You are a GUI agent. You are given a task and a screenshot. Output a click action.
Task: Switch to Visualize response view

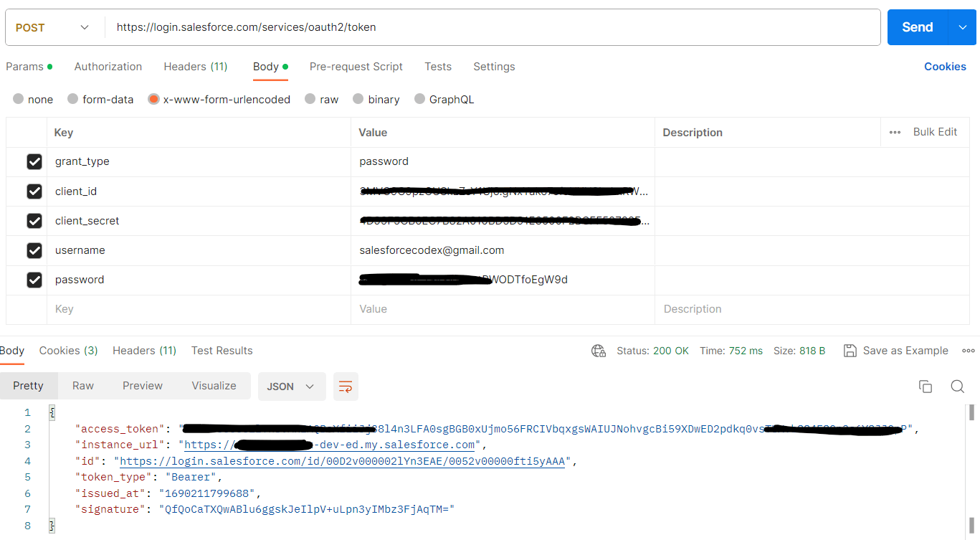[214, 386]
